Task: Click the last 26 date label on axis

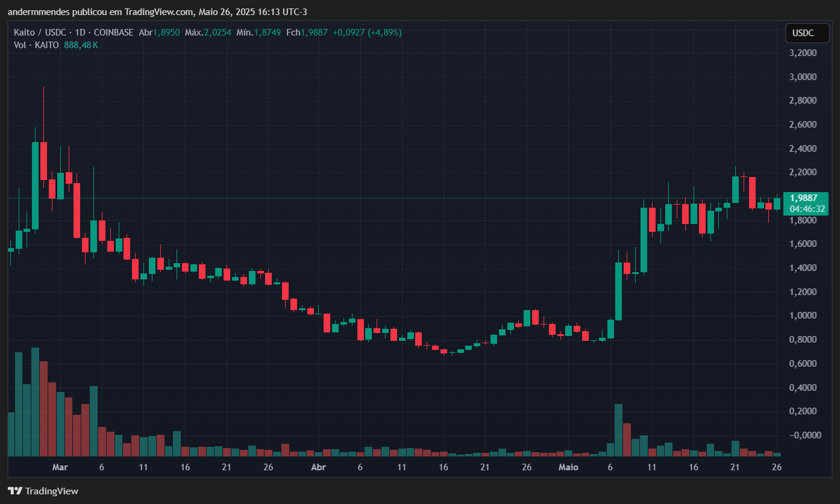Action: pos(777,467)
